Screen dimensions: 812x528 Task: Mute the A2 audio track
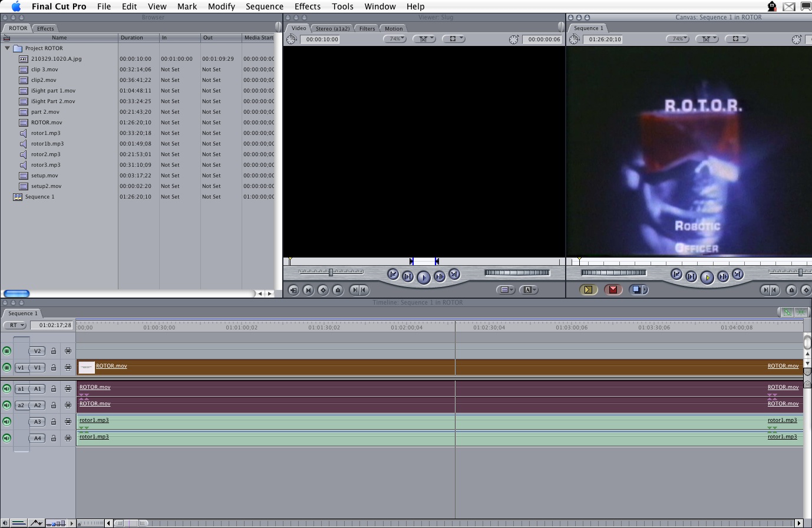6,405
